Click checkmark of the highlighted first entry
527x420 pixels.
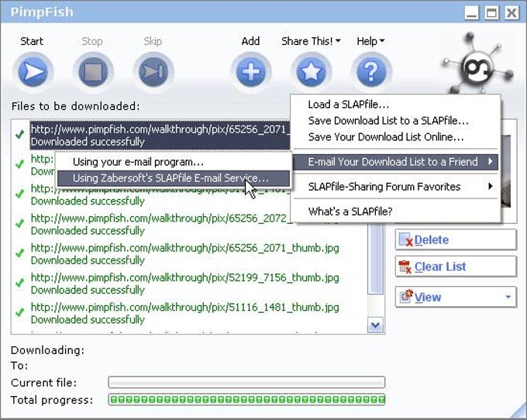point(19,134)
